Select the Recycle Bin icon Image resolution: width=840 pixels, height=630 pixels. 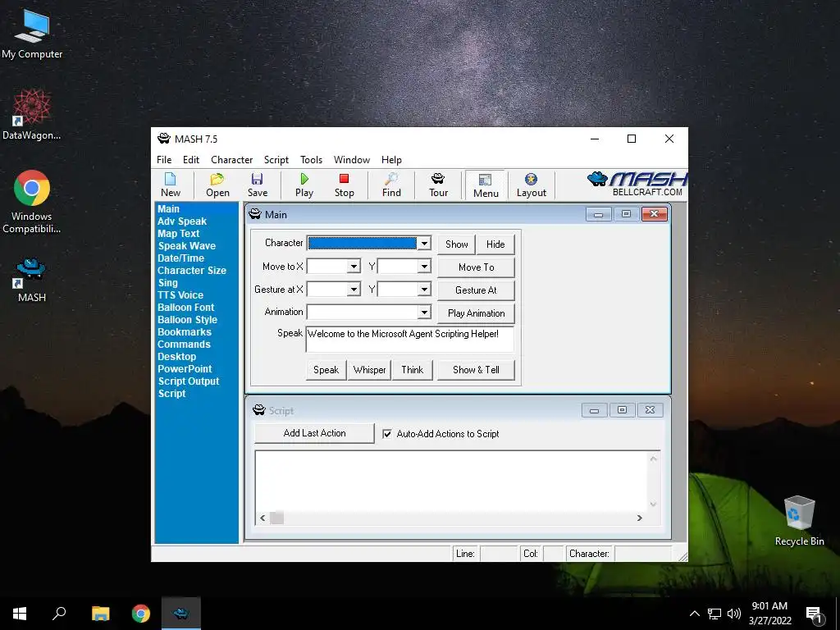coord(799,521)
